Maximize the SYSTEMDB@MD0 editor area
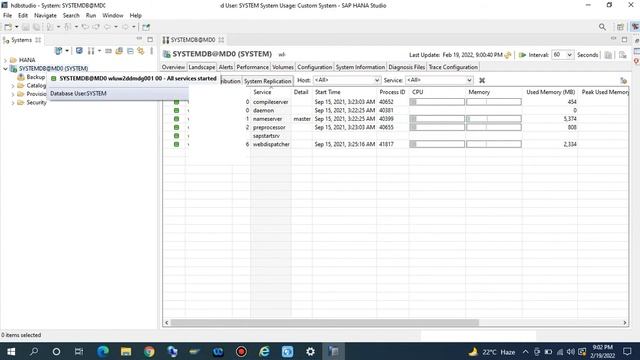The height and width of the screenshot is (360, 640). pos(624,39)
